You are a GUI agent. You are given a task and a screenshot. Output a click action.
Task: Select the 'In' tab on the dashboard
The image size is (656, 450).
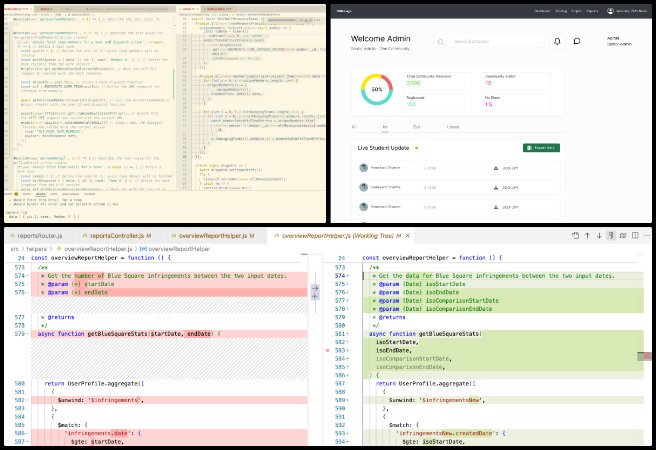click(384, 127)
